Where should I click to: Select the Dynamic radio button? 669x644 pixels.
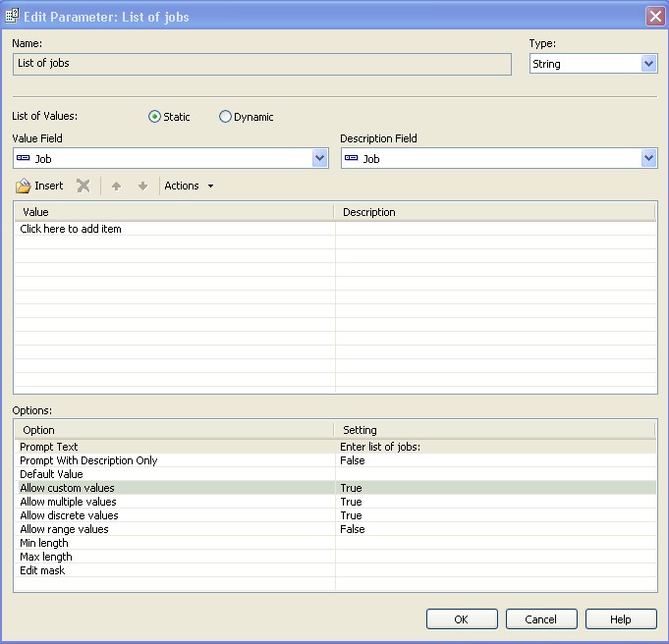[x=225, y=117]
